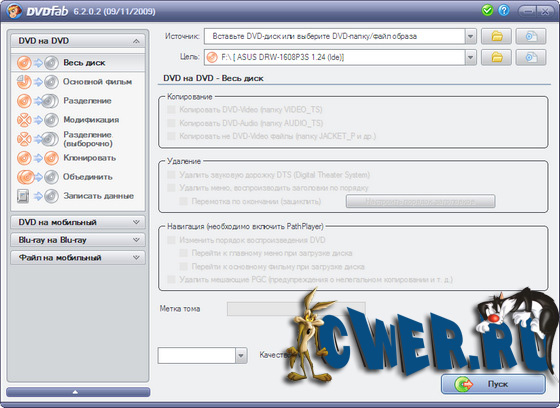This screenshot has height=408, width=560.
Task: Enable Копировать DVD-Video checkbox
Action: click(x=171, y=109)
